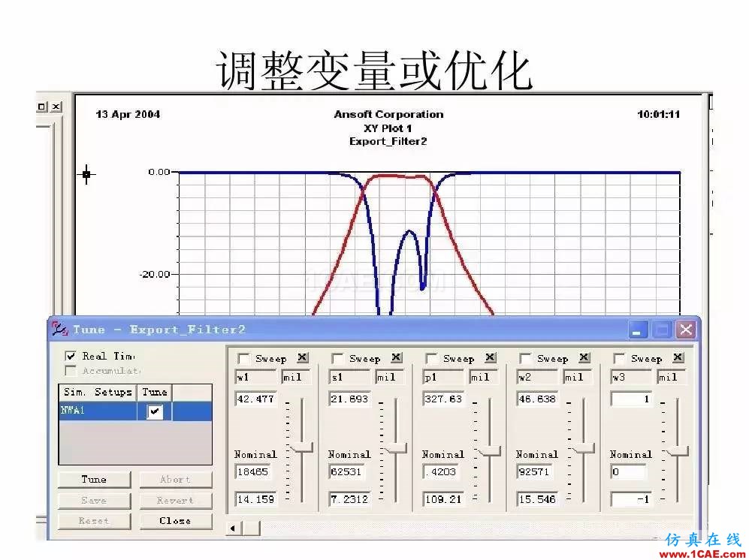Click the Ansoft Corporation plot header
This screenshot has width=749, height=560.
[388, 115]
